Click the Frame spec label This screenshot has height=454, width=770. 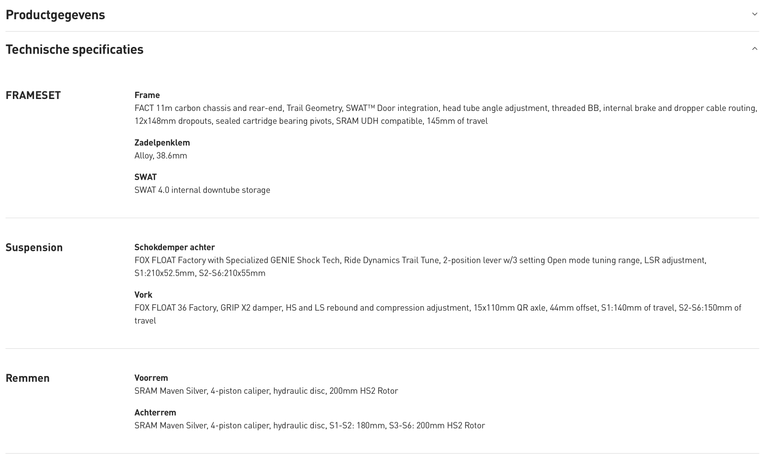(x=147, y=95)
